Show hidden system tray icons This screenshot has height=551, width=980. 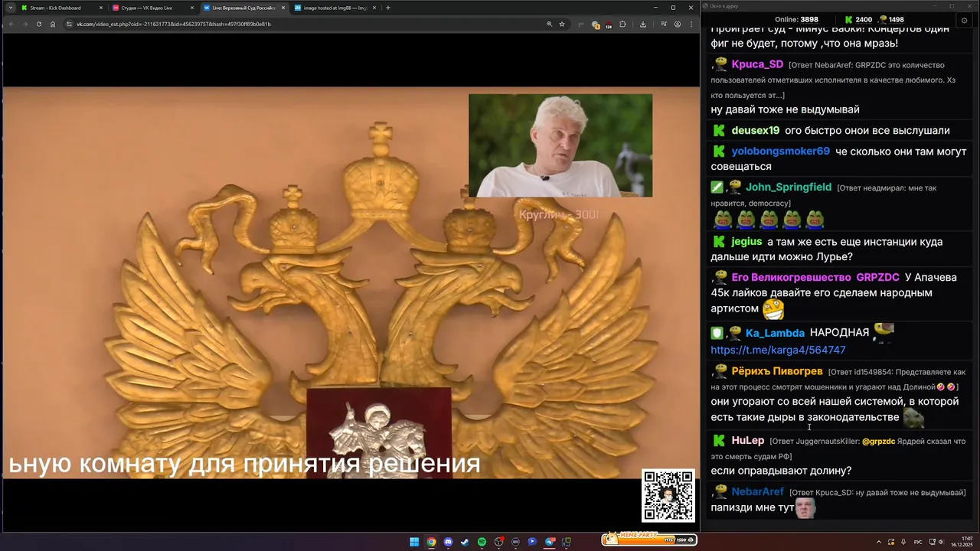tap(879, 542)
